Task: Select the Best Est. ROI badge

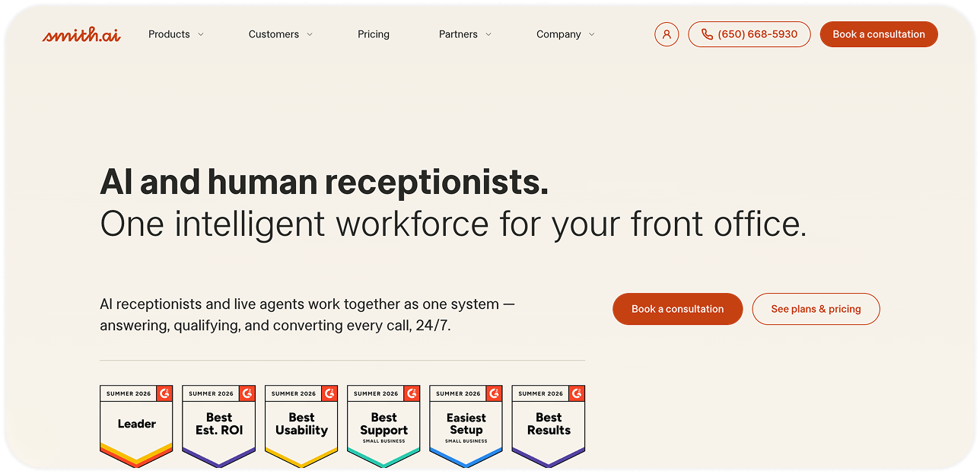Action: pyautogui.click(x=219, y=426)
